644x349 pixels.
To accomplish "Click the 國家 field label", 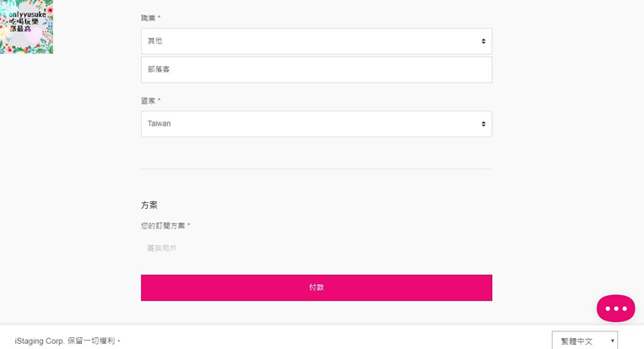I will tap(148, 101).
